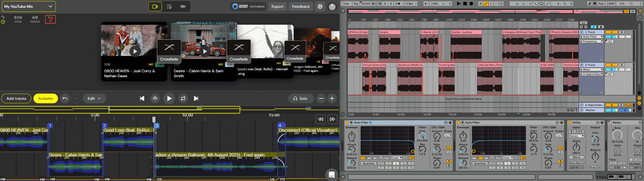Image resolution: width=644 pixels, height=181 pixels.
Task: Switch to video view icon in mix app
Action: pyautogui.click(x=155, y=6)
